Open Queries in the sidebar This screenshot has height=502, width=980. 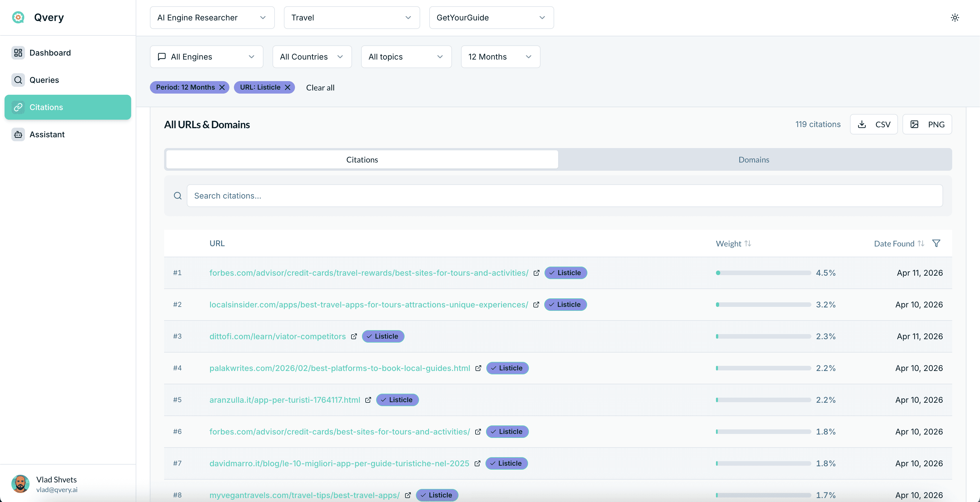[68, 80]
